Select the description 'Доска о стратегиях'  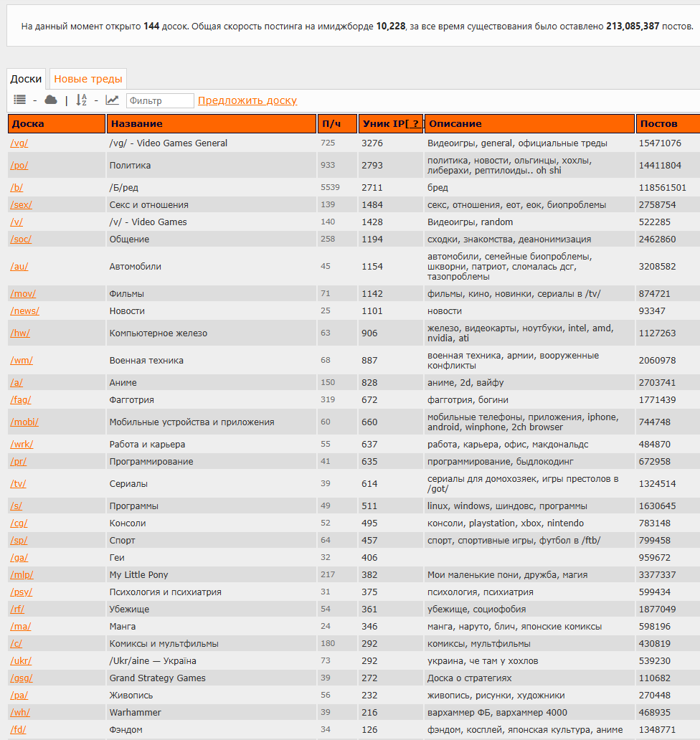pos(470,678)
